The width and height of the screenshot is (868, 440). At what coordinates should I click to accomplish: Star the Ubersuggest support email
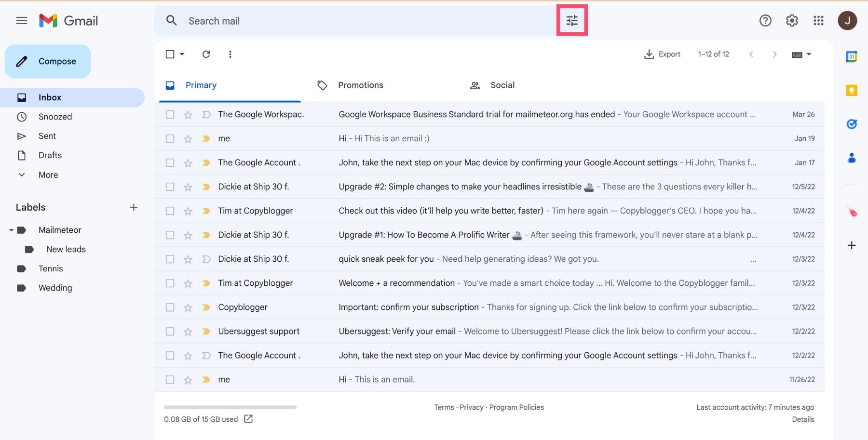[x=188, y=332]
